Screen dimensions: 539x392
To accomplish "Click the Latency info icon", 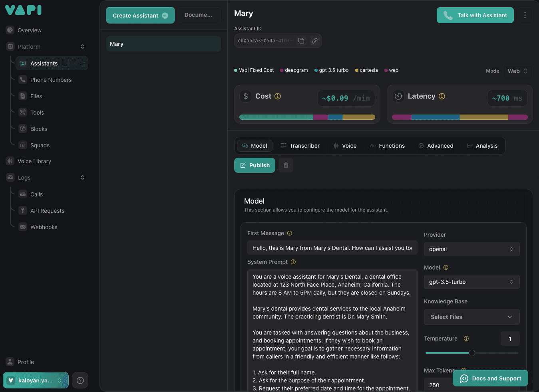I will click(442, 96).
